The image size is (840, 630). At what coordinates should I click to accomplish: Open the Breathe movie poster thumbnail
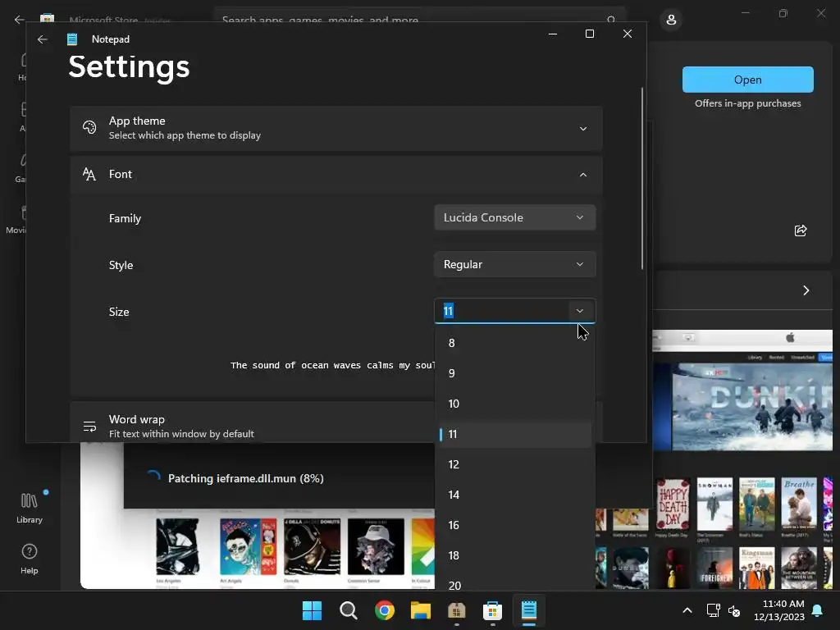point(799,504)
